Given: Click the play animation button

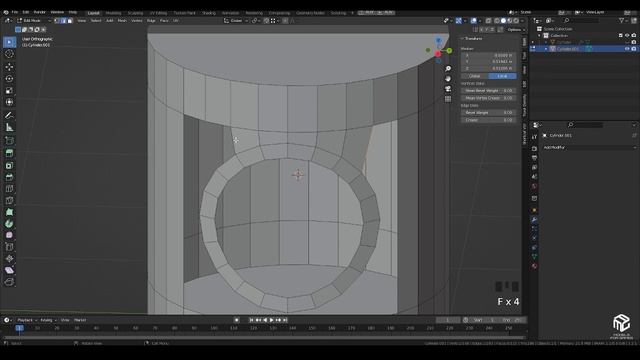Looking at the screenshot, I should point(271,320).
